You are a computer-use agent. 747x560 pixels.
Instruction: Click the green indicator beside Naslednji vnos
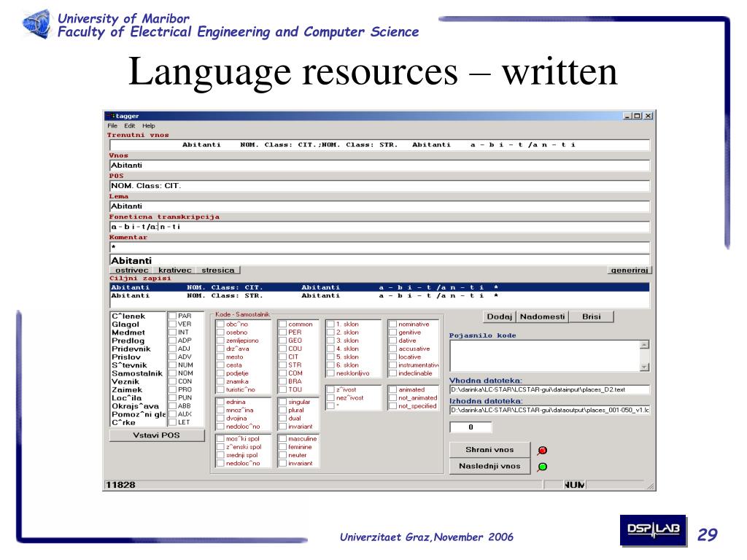[542, 467]
